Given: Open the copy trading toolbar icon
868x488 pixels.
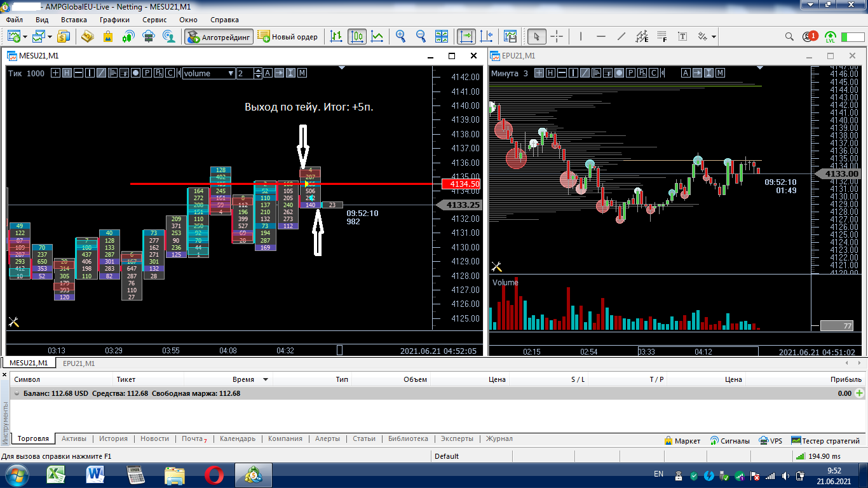Looking at the screenshot, I should pos(169,36).
